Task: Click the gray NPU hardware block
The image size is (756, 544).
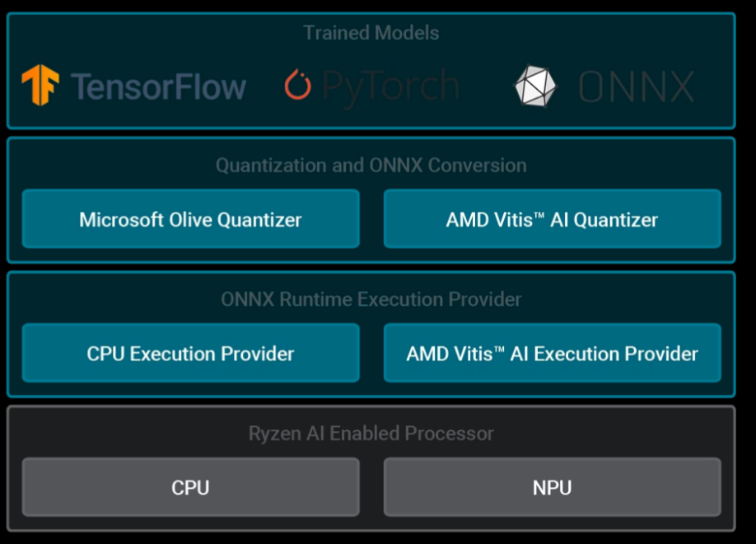Action: click(553, 487)
